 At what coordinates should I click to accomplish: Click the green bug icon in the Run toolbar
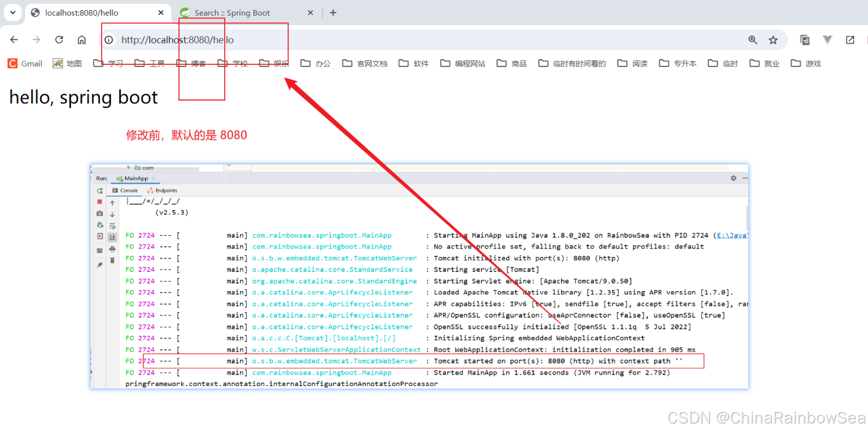click(x=99, y=225)
